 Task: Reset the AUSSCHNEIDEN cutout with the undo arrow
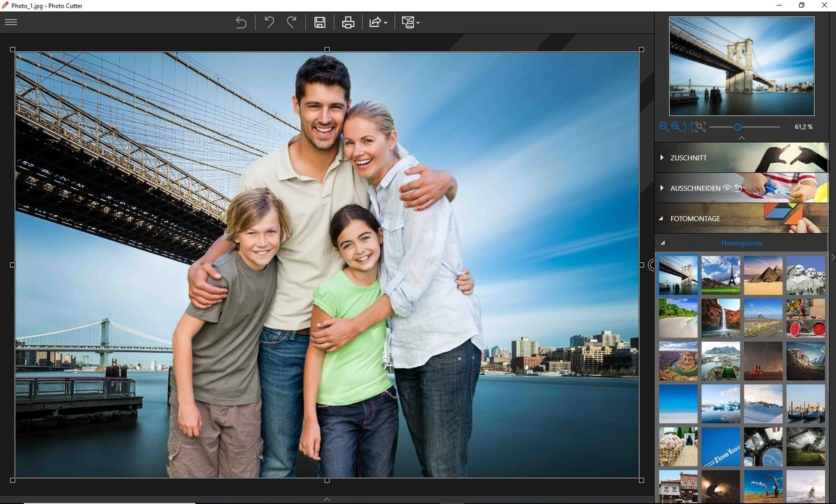738,188
